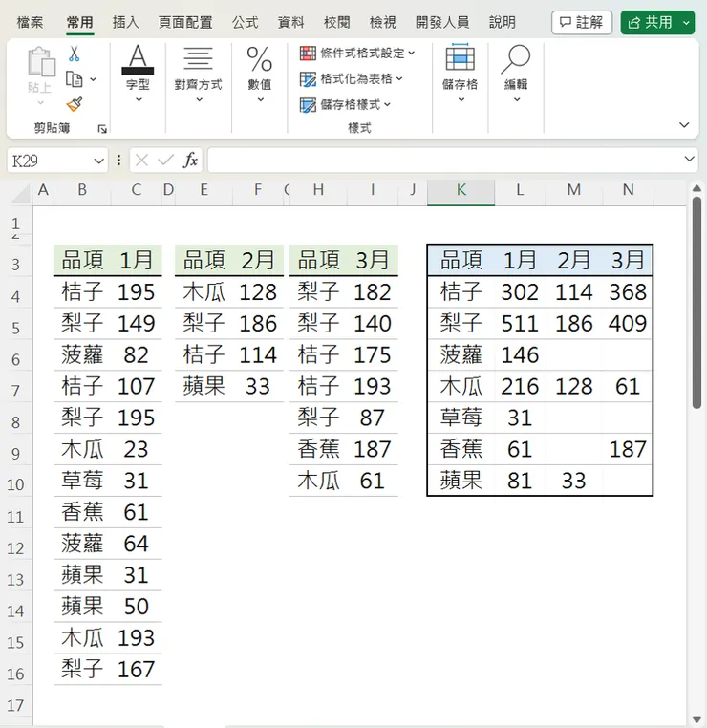Click the formula bar three-dot handle
The width and height of the screenshot is (707, 728).
(x=118, y=161)
